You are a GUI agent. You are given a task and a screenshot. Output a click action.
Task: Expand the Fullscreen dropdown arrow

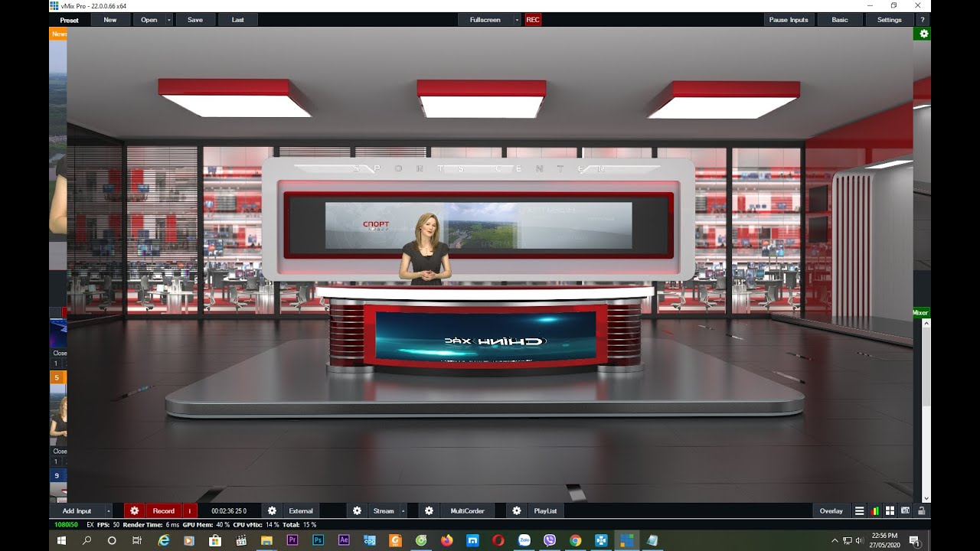[517, 20]
